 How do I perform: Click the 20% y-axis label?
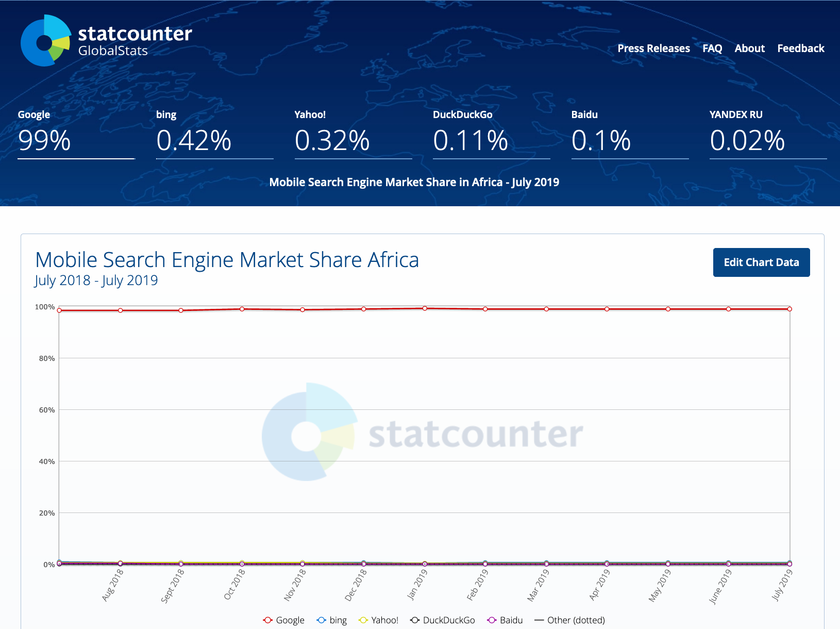coord(47,513)
